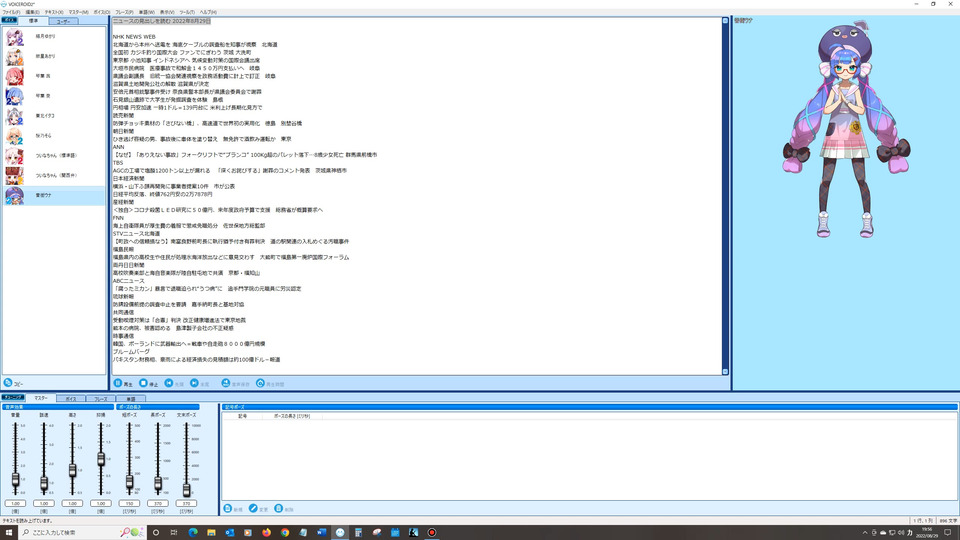The width and height of the screenshot is (960, 540).
Task: Switch to the フレーズ tuning tab
Action: point(100,399)
